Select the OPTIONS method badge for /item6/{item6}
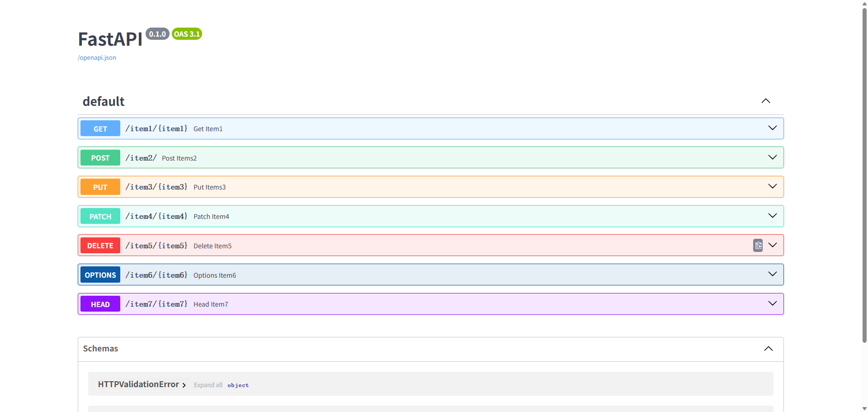Viewport: 868px width, 412px height. [x=100, y=275]
